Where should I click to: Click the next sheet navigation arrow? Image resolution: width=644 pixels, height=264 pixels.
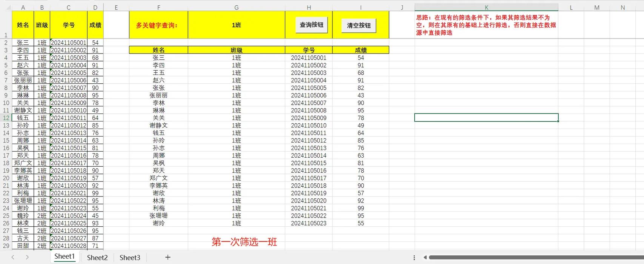[x=27, y=257]
